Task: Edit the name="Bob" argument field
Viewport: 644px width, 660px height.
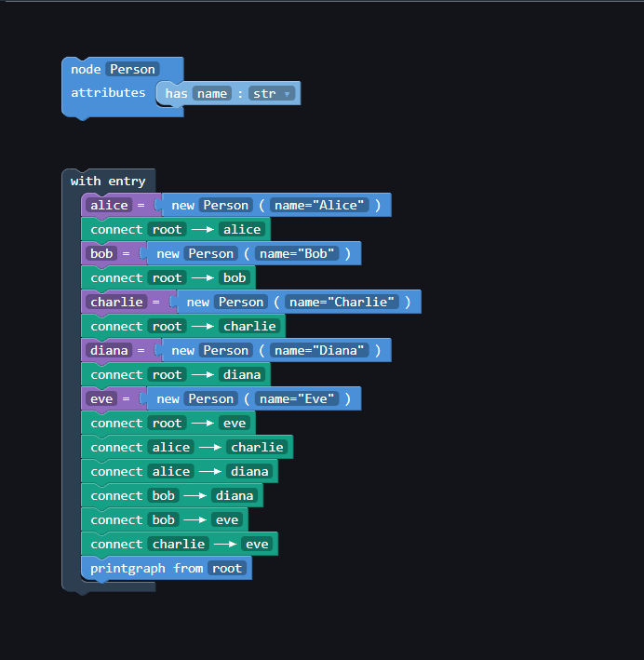Action: tap(297, 253)
